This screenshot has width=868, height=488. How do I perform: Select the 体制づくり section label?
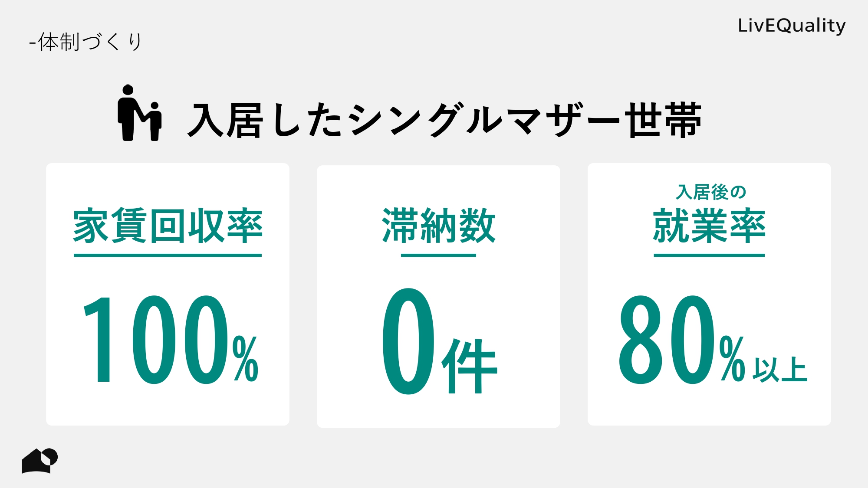(x=86, y=42)
